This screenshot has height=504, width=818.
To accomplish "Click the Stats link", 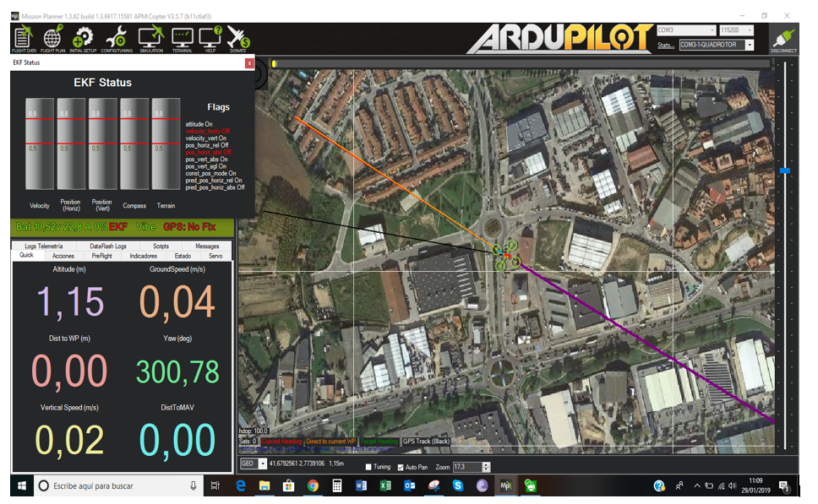I will coord(666,46).
